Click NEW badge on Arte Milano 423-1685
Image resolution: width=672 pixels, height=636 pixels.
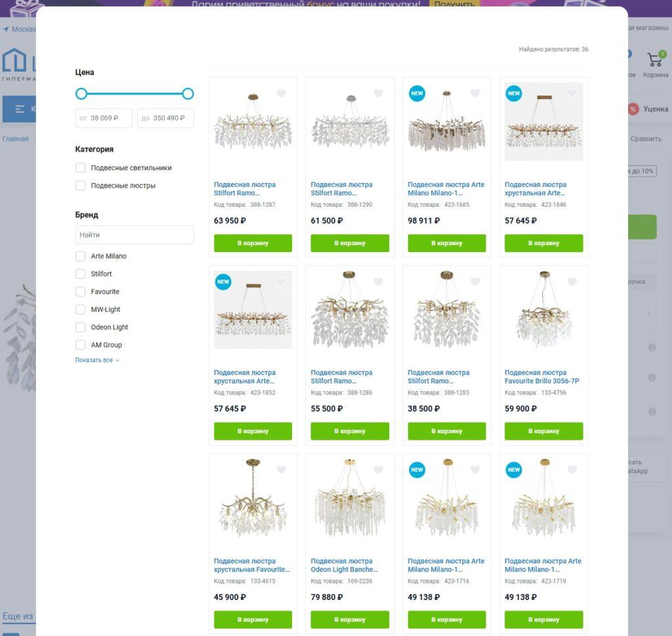tap(417, 93)
